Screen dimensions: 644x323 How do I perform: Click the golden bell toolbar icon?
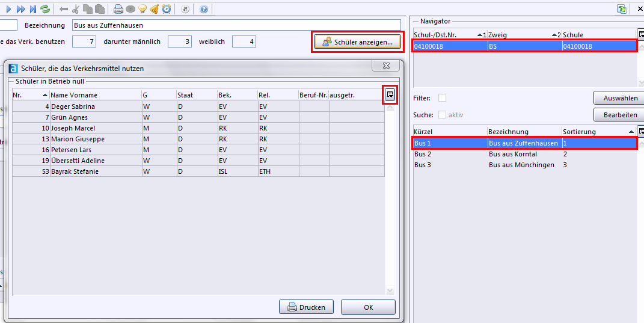coord(155,9)
